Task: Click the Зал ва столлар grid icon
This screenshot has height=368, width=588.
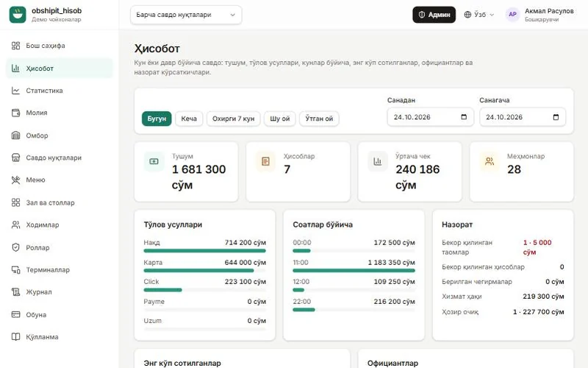Action: click(15, 203)
